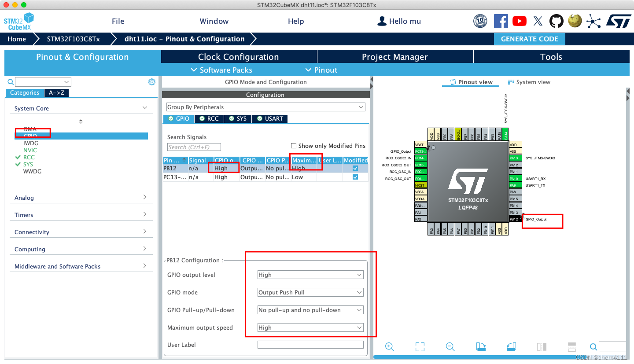The width and height of the screenshot is (634, 364).
Task: Rotate the chip pinout clockwise
Action: click(x=480, y=347)
